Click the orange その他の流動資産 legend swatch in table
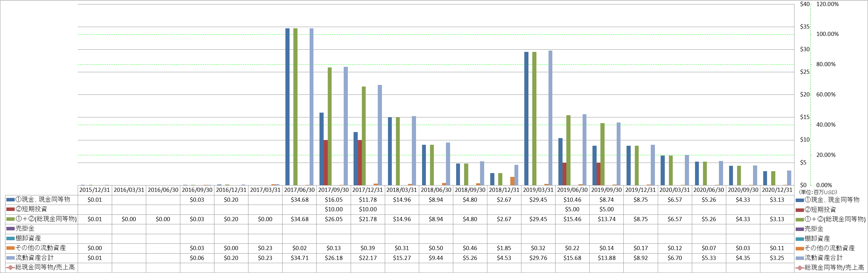 11,248
